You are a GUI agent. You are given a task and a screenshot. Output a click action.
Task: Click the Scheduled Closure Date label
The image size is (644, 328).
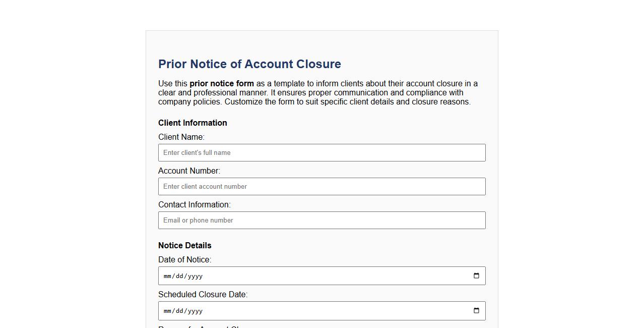(x=203, y=294)
